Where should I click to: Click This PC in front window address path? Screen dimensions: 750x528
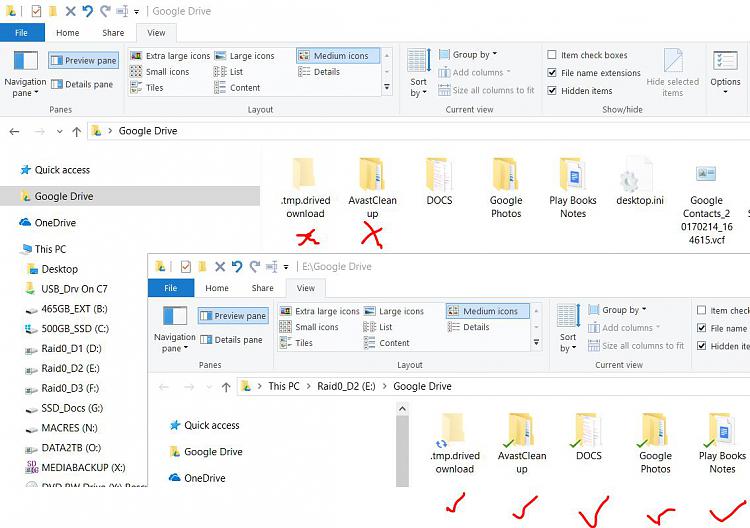284,386
